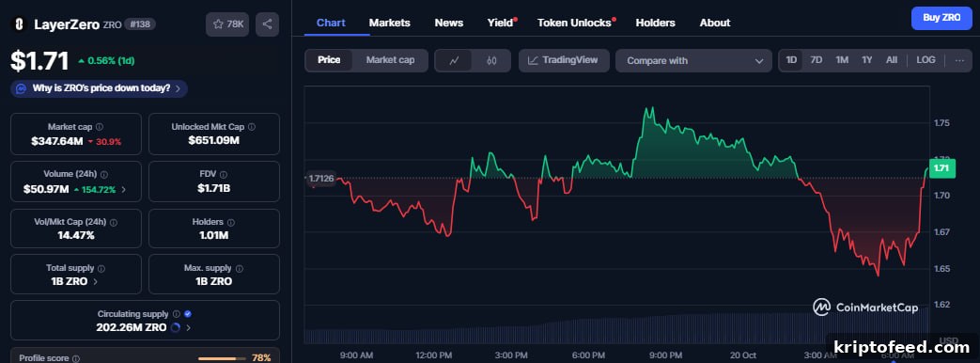Click the Volume (24h) info icon

point(103,175)
